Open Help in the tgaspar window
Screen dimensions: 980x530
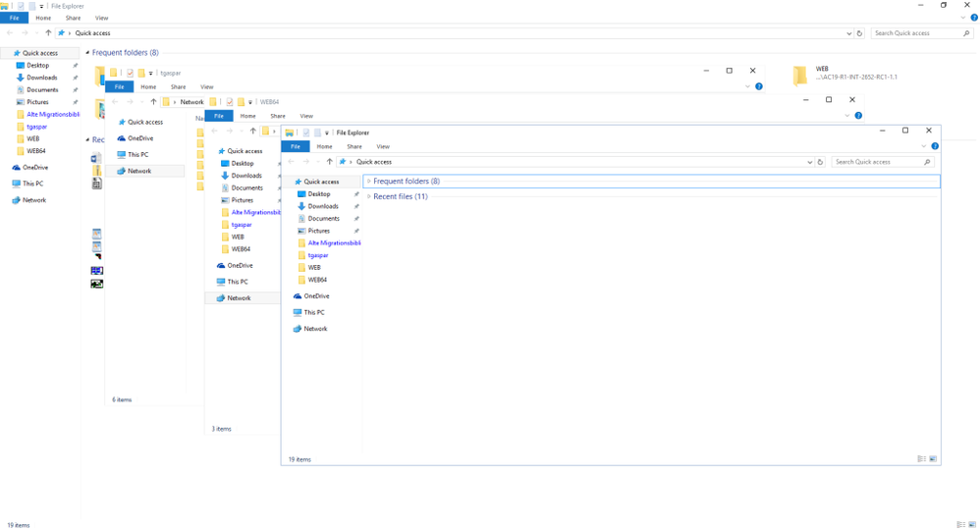[x=759, y=87]
